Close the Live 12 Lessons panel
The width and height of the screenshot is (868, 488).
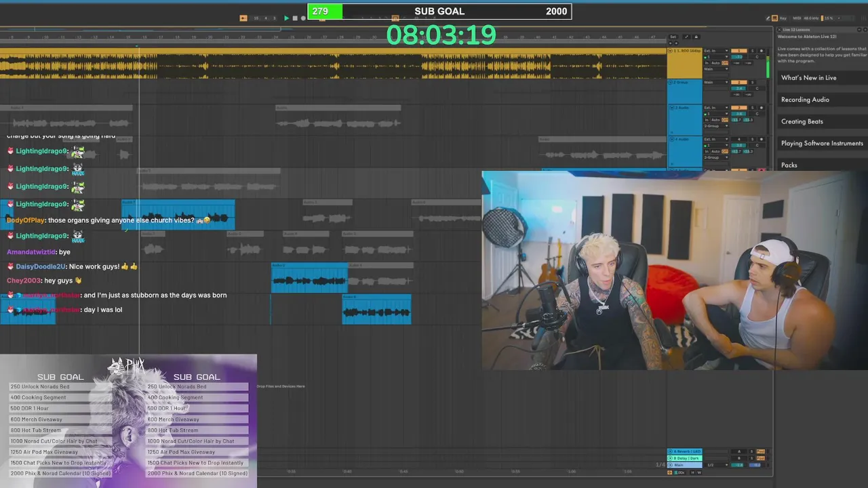pos(780,30)
